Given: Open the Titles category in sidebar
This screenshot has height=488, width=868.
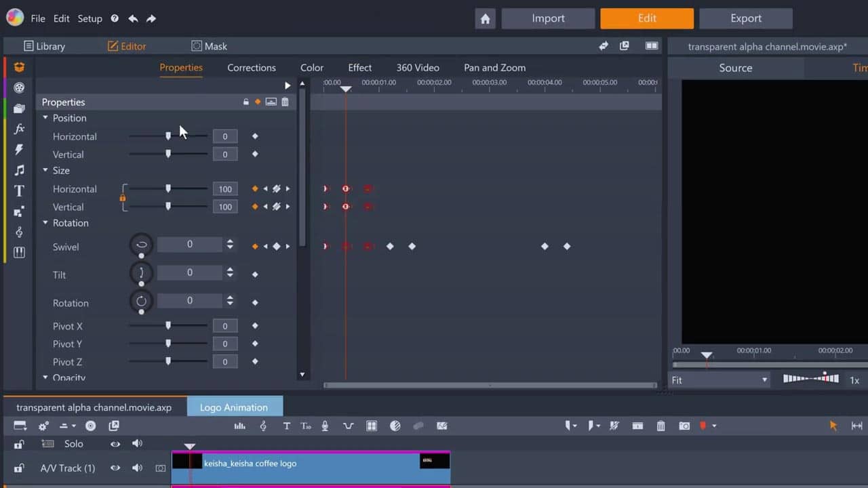Looking at the screenshot, I should 19,191.
